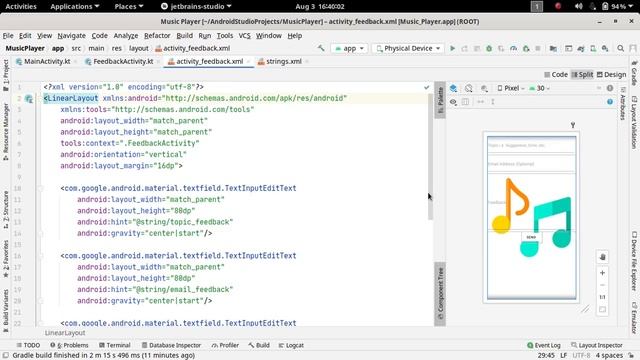The image size is (640, 360).
Task: Show warnings and errors indicator icon
Action: pos(610,88)
